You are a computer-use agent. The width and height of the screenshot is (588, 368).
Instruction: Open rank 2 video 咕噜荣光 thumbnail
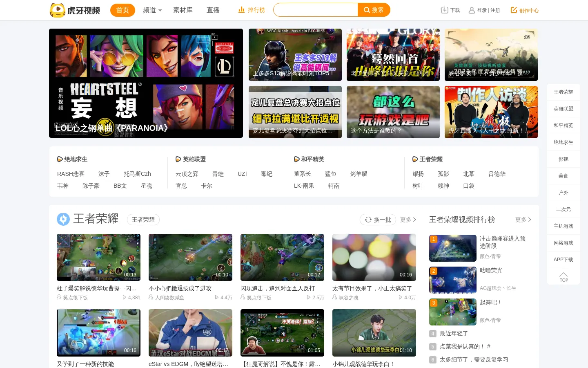(x=453, y=280)
